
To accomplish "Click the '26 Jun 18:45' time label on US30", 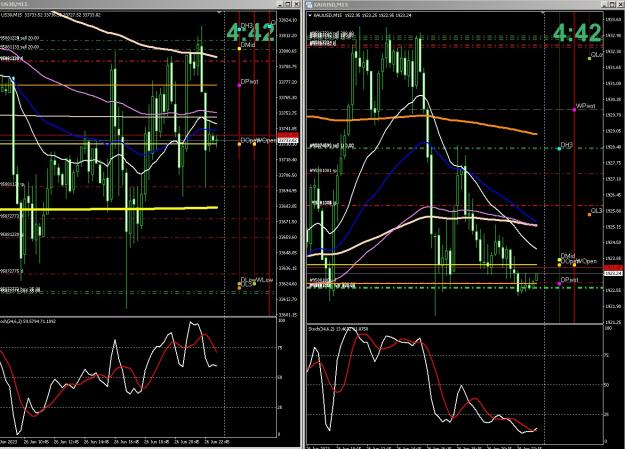I will tap(156, 442).
